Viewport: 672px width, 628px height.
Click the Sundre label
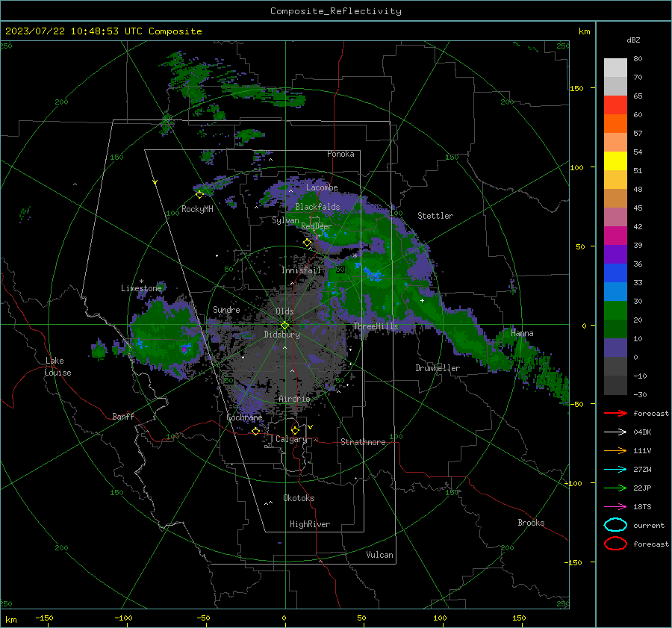click(226, 309)
